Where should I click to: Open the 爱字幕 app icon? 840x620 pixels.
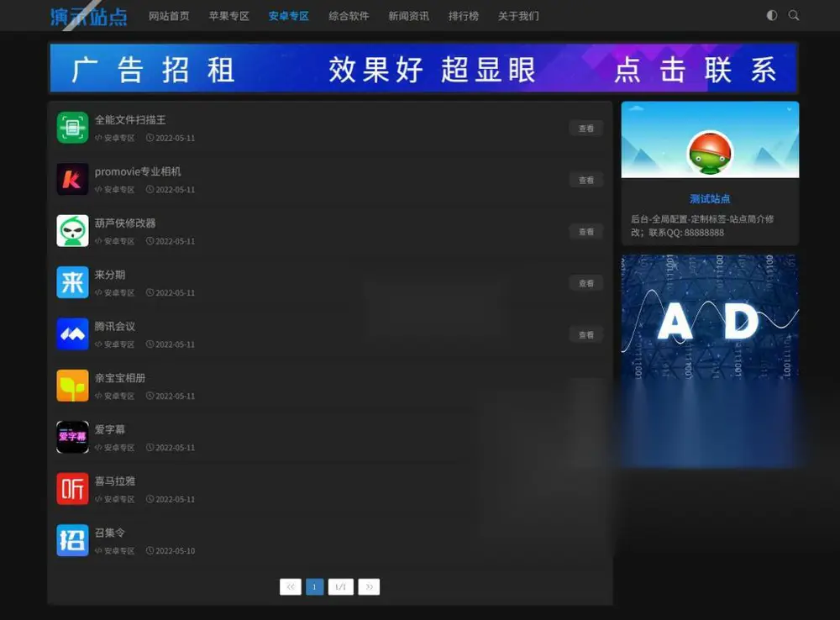point(72,437)
